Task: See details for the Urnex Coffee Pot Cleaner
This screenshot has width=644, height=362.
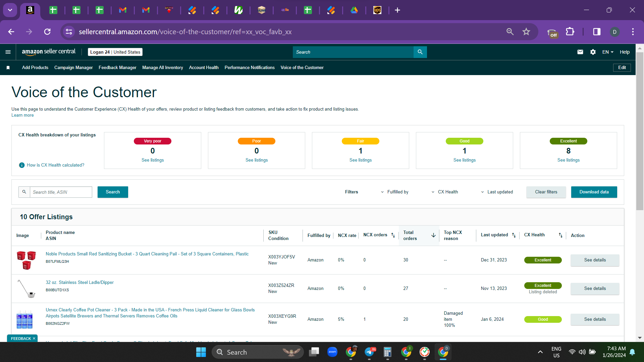Action: (x=595, y=319)
